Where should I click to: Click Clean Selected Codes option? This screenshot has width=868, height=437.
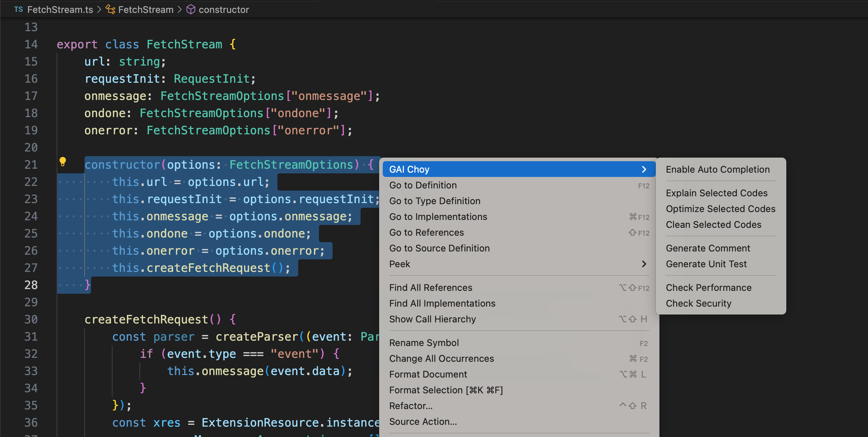(x=714, y=225)
